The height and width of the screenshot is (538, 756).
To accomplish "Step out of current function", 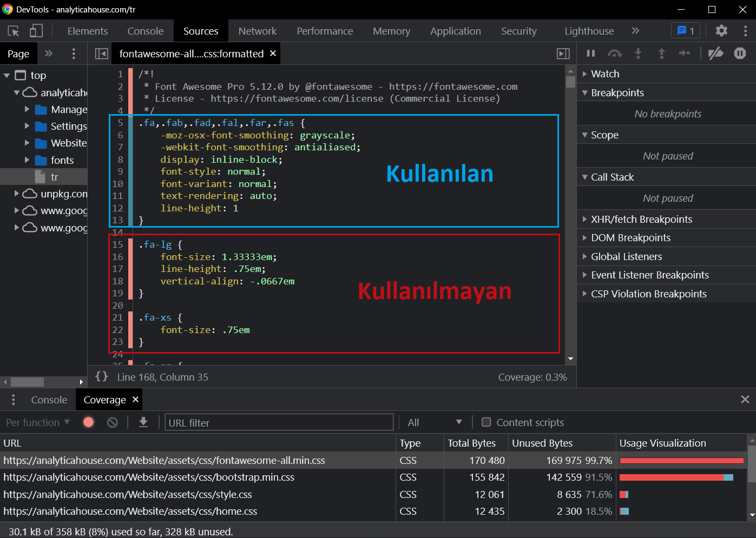I will (661, 53).
